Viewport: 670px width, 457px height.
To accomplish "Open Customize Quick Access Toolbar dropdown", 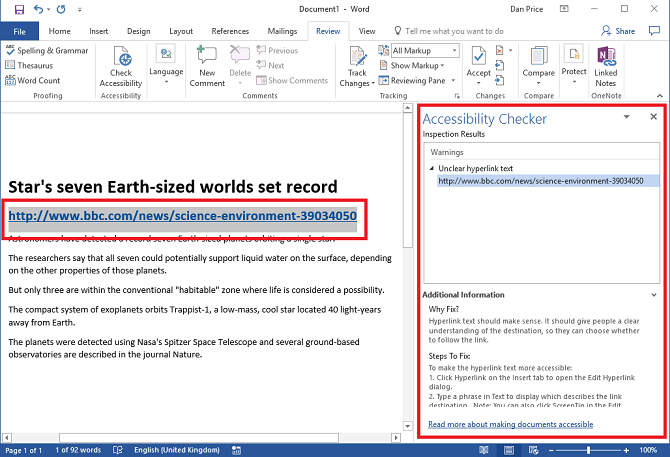I will [79, 9].
